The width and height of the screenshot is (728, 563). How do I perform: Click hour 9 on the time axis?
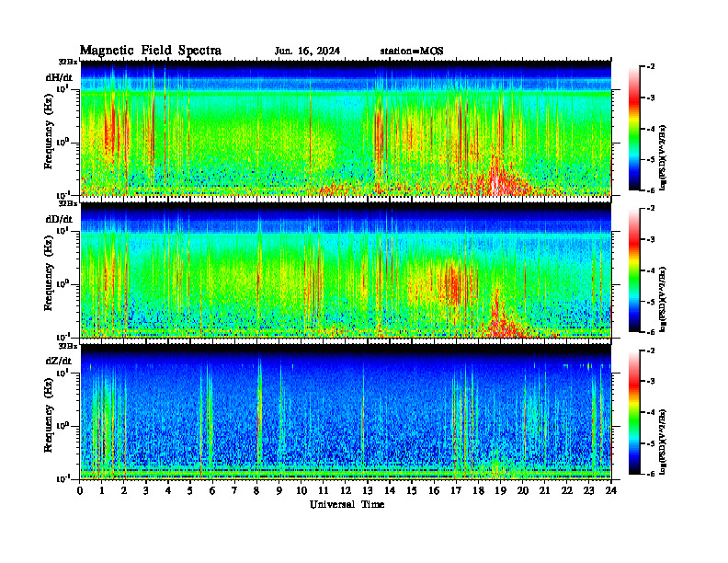tap(279, 490)
